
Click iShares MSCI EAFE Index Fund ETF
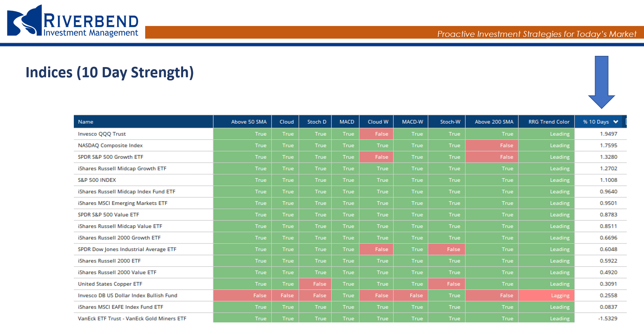click(x=121, y=307)
